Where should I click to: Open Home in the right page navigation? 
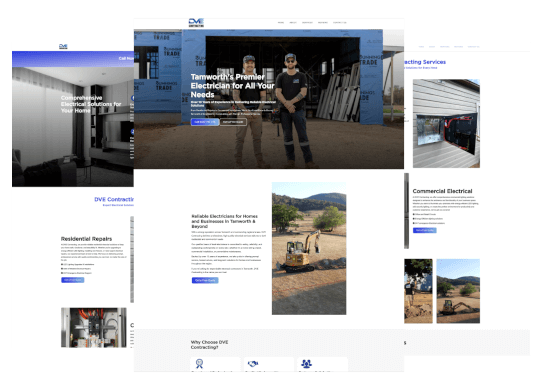click(x=421, y=46)
